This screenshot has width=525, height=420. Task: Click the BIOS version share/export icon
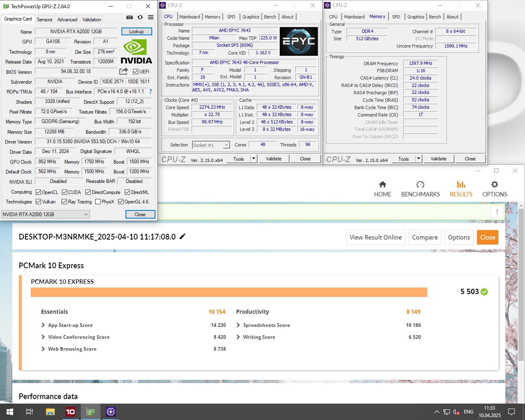pos(123,71)
